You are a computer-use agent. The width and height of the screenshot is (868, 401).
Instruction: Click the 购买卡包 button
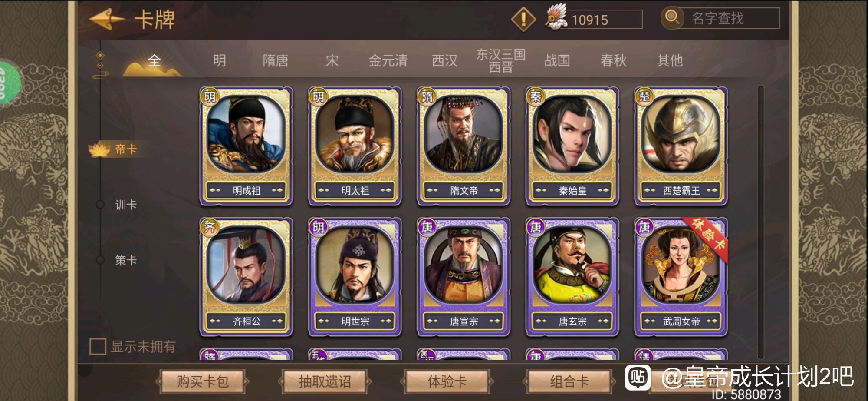tap(202, 381)
